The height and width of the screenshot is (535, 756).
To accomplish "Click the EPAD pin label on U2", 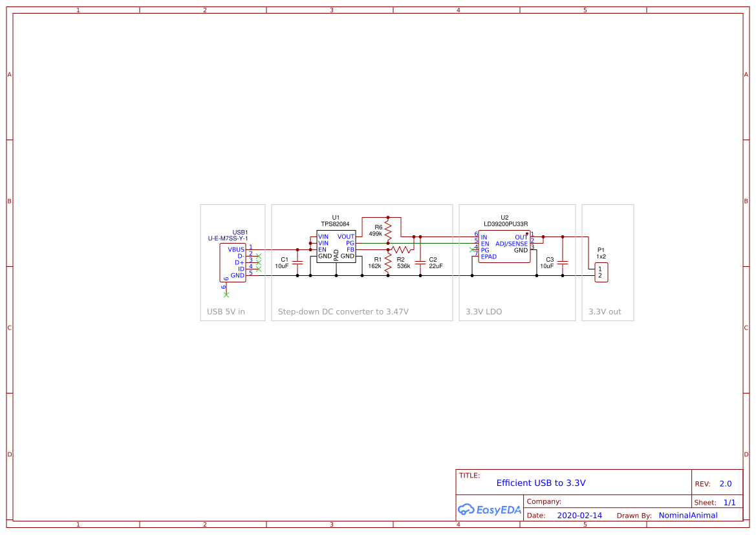I will (x=489, y=257).
